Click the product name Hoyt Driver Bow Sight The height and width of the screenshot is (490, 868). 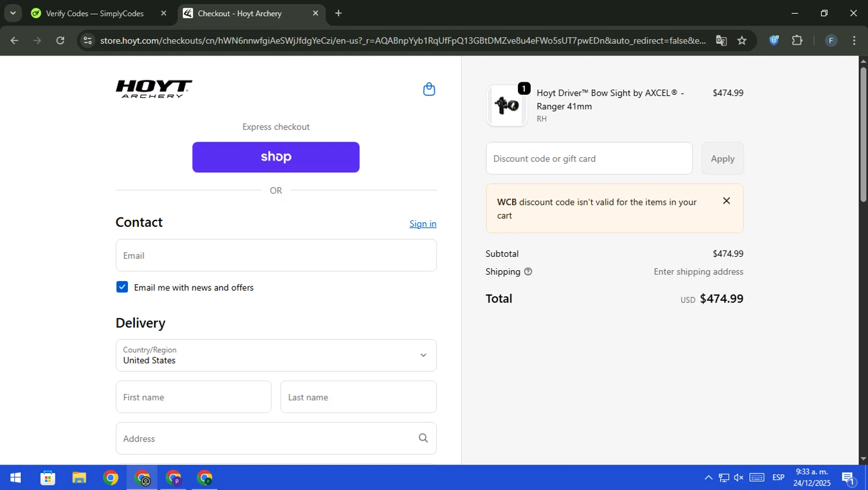610,100
